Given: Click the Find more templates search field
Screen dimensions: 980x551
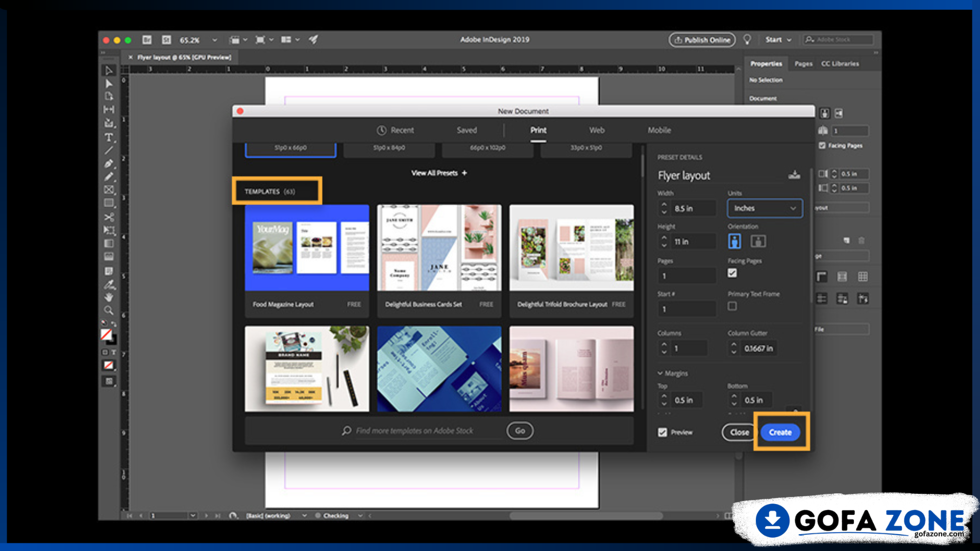Looking at the screenshot, I should [x=422, y=431].
